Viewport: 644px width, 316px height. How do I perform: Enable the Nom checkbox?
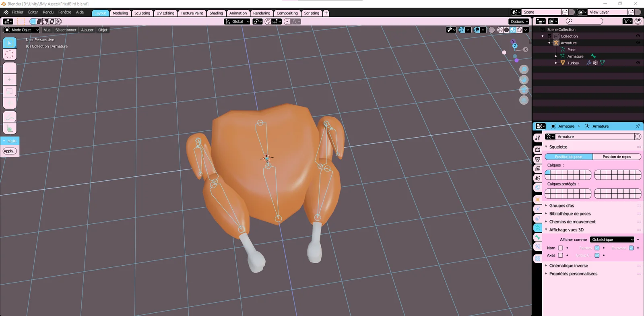click(560, 248)
